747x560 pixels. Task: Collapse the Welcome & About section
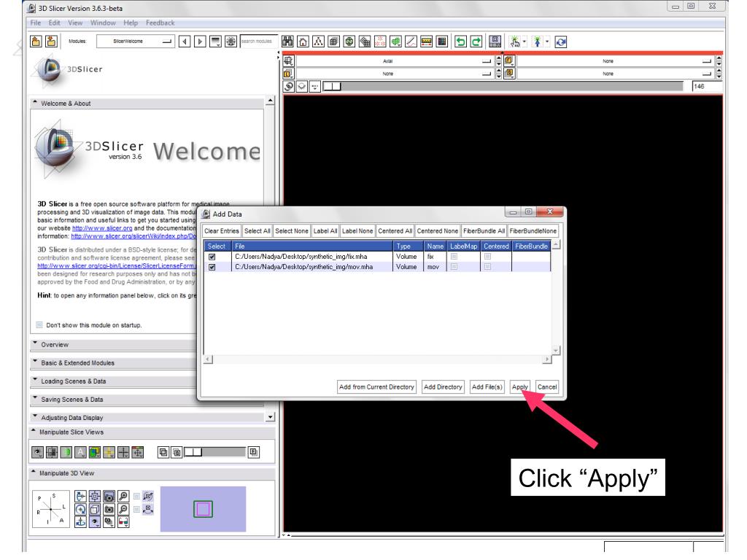pos(147,104)
